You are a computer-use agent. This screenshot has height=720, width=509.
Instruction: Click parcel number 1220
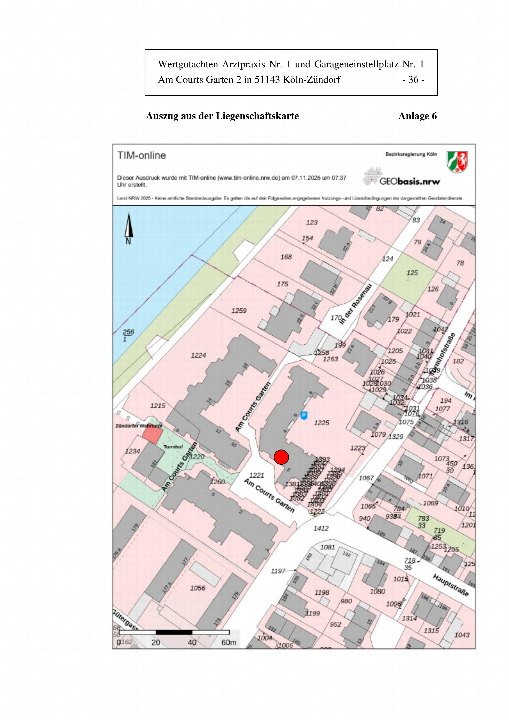(197, 456)
